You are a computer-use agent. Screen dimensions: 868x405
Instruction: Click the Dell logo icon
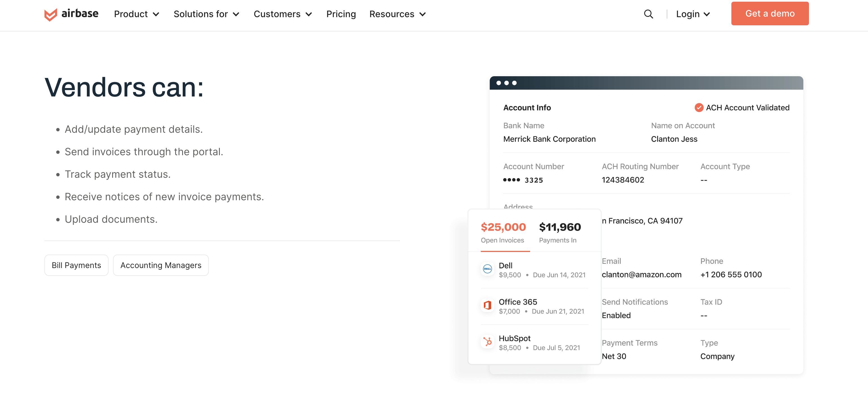coord(487,269)
